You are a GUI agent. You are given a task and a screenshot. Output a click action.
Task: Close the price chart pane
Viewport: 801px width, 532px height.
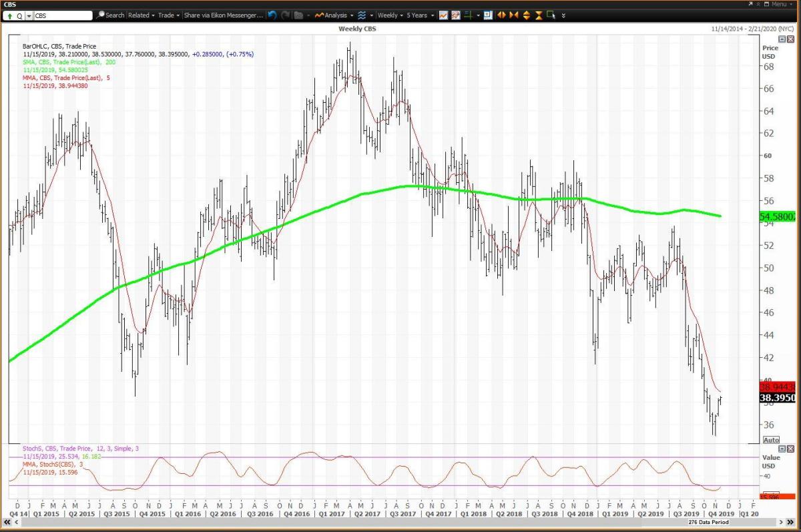click(x=791, y=39)
